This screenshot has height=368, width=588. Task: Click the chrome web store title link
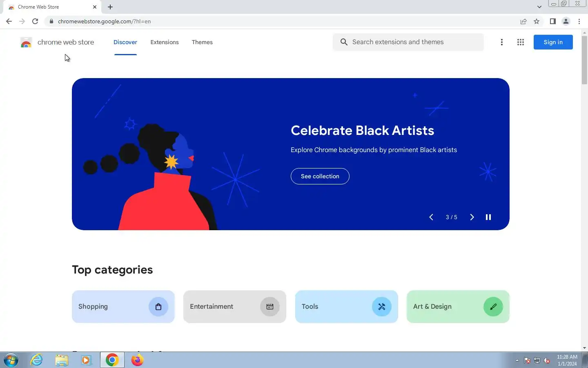(66, 42)
